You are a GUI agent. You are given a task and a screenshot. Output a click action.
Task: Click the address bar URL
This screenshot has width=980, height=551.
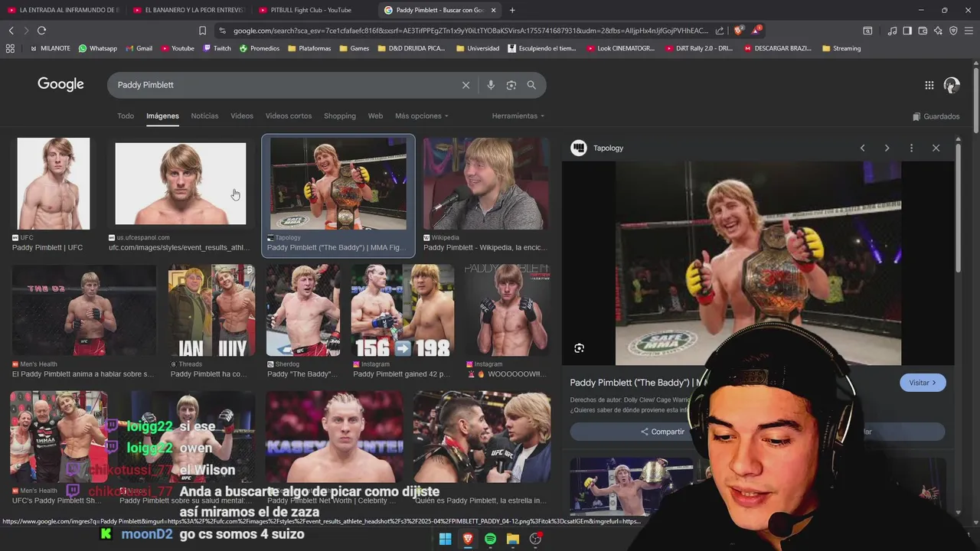pyautogui.click(x=470, y=31)
